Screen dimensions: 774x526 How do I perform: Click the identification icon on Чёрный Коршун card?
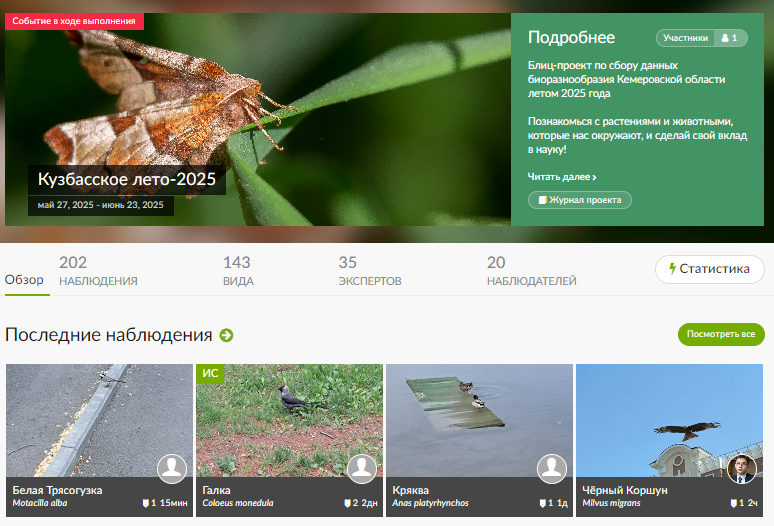coord(734,503)
